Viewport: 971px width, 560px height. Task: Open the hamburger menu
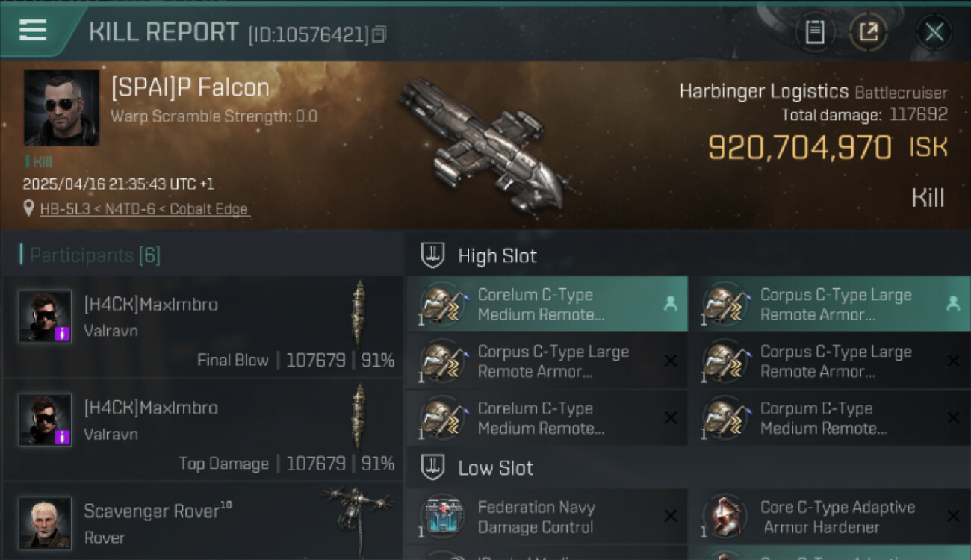click(x=33, y=30)
